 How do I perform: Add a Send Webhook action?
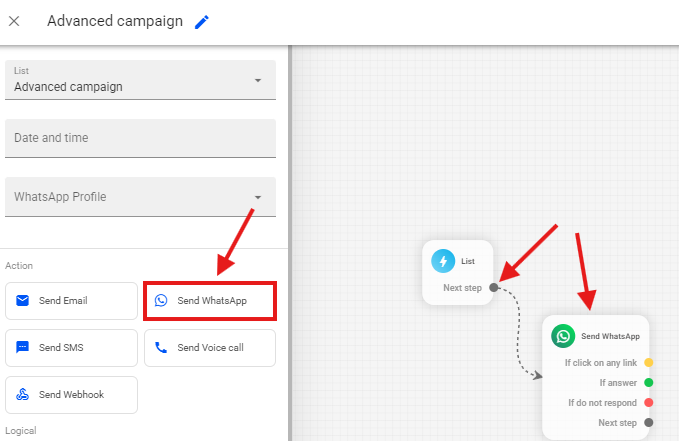(x=71, y=395)
